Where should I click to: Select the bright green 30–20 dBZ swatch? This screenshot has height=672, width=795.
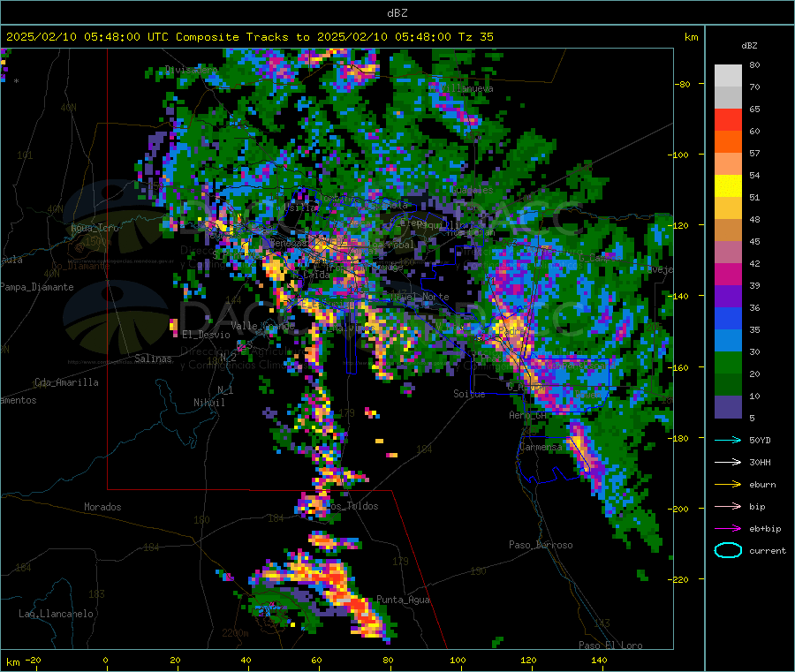click(728, 363)
